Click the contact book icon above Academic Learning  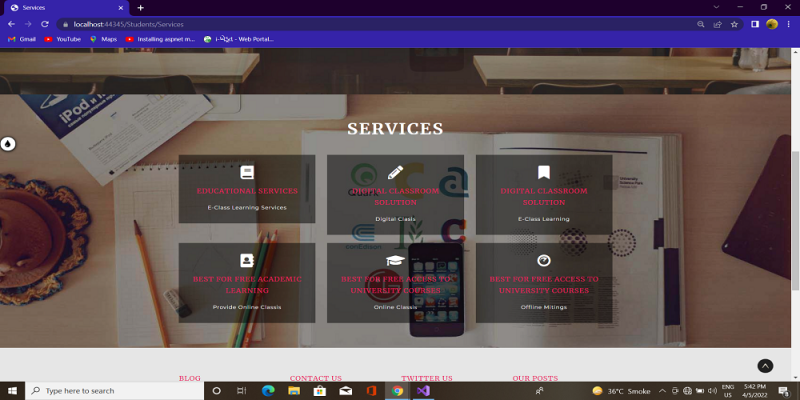[x=247, y=261]
